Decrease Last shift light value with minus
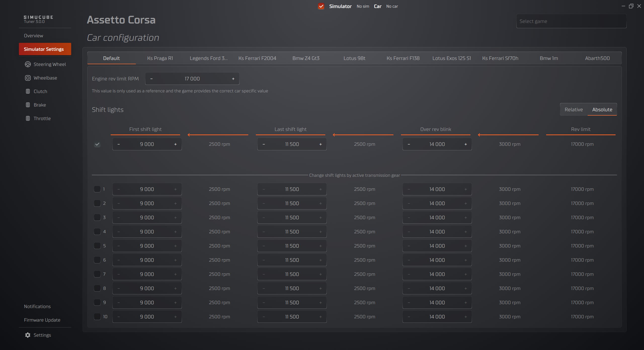The width and height of the screenshot is (644, 350). pyautogui.click(x=264, y=144)
